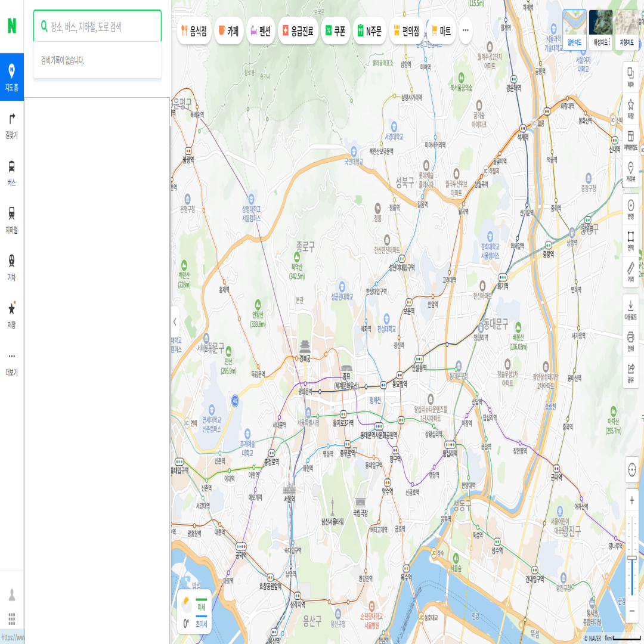The image size is (644, 644).
Task: Click the 동대문역사문화공원역 station label
Action: click(379, 435)
